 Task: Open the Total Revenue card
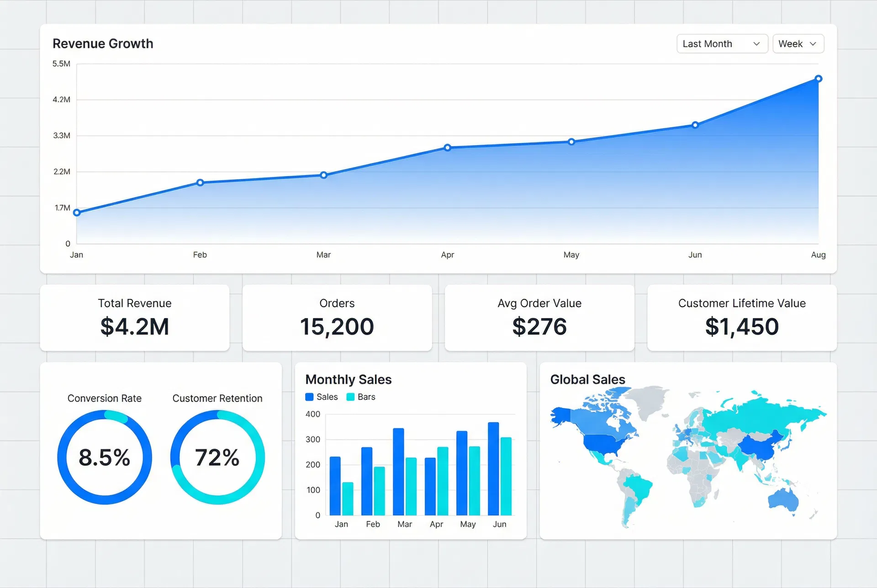134,318
